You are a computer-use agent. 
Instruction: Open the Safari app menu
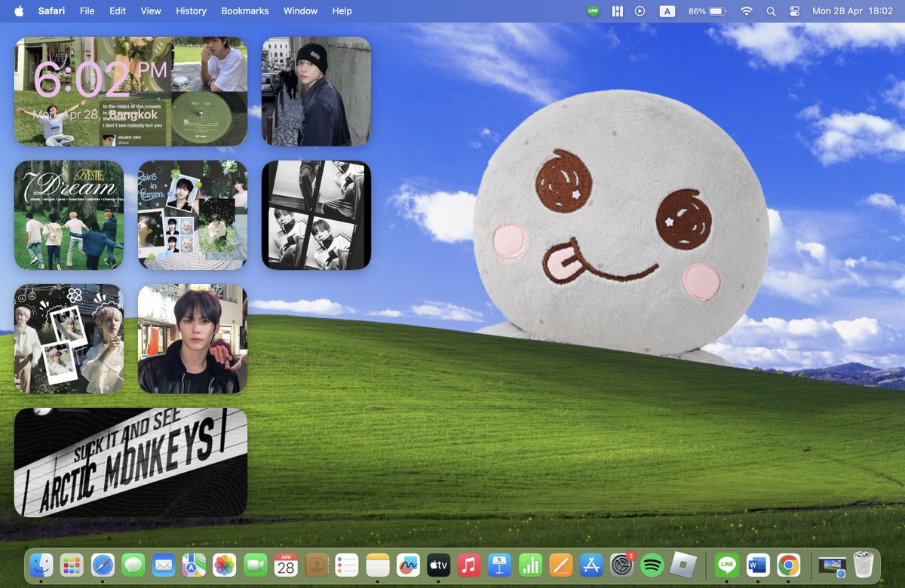click(x=52, y=11)
